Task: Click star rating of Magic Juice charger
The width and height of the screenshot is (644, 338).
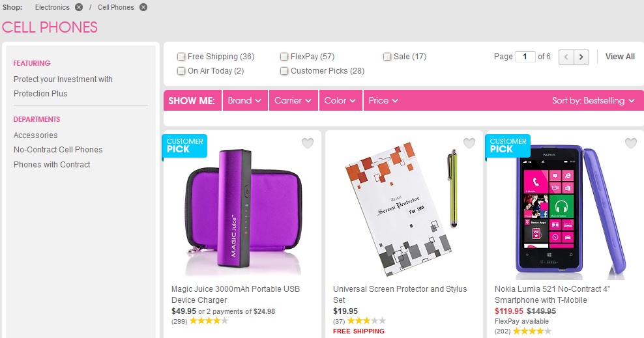Action: (209, 321)
